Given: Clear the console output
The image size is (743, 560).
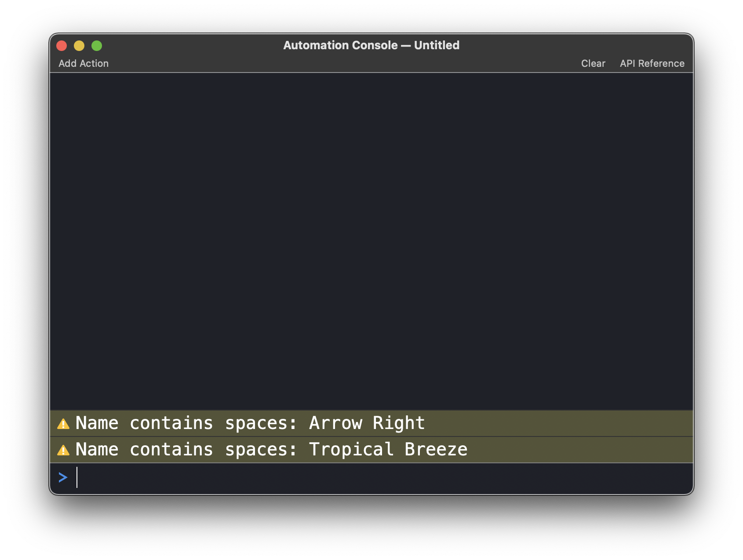Looking at the screenshot, I should pyautogui.click(x=593, y=63).
